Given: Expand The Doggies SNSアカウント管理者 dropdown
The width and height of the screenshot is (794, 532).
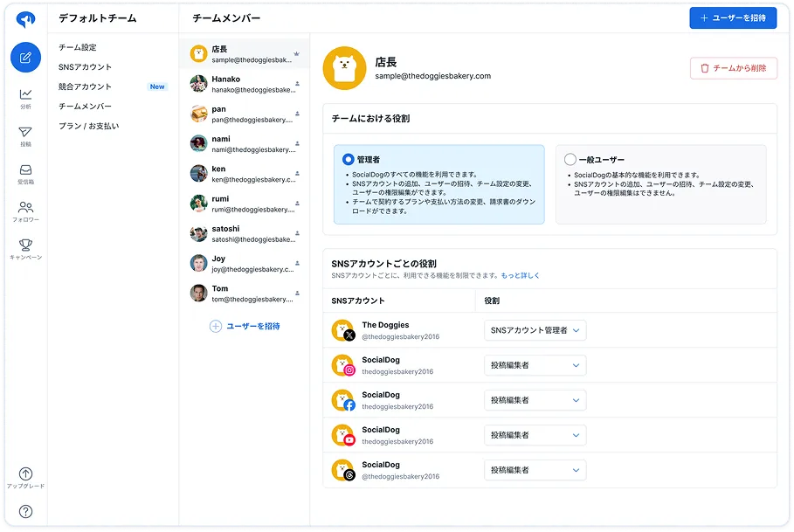Looking at the screenshot, I should pyautogui.click(x=535, y=330).
